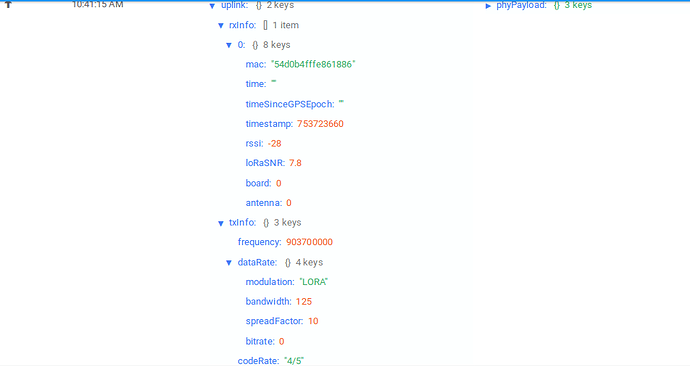
Task: Click the upload arrow icon beside timestamp
Action: coord(8,4)
